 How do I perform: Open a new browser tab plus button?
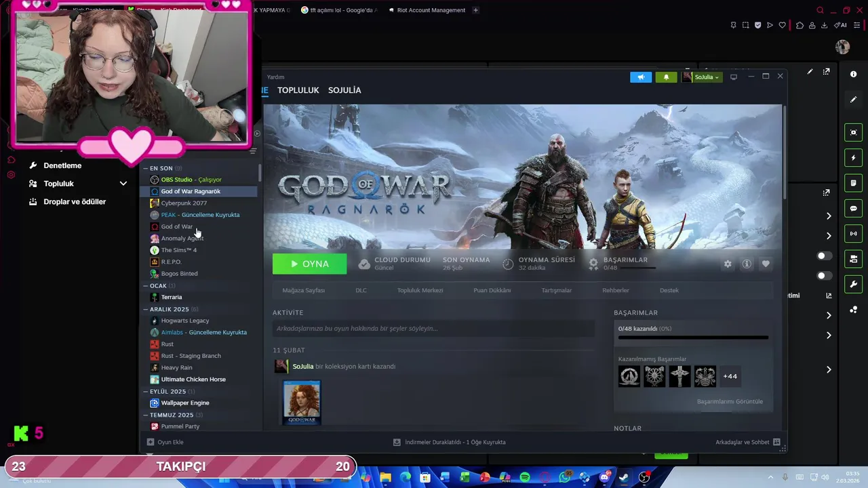[475, 10]
